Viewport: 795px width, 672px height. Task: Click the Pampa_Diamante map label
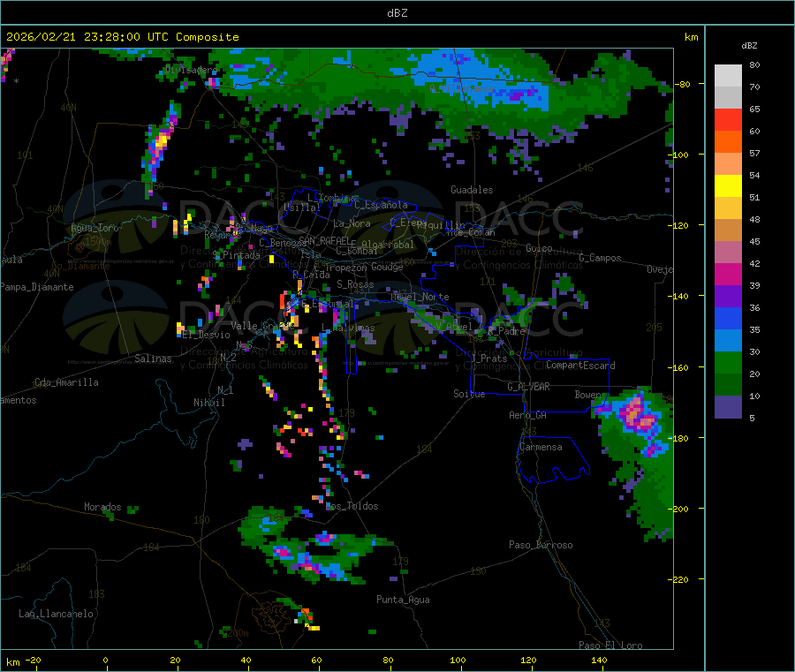(37, 287)
